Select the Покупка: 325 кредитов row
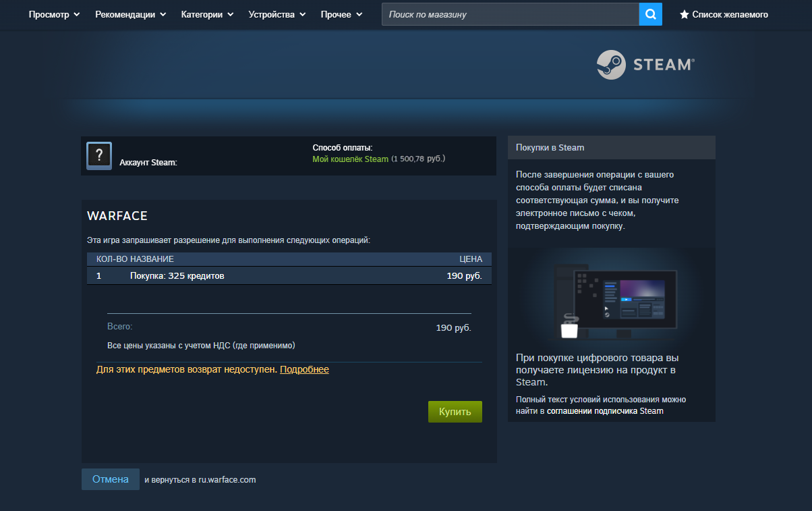 289,275
